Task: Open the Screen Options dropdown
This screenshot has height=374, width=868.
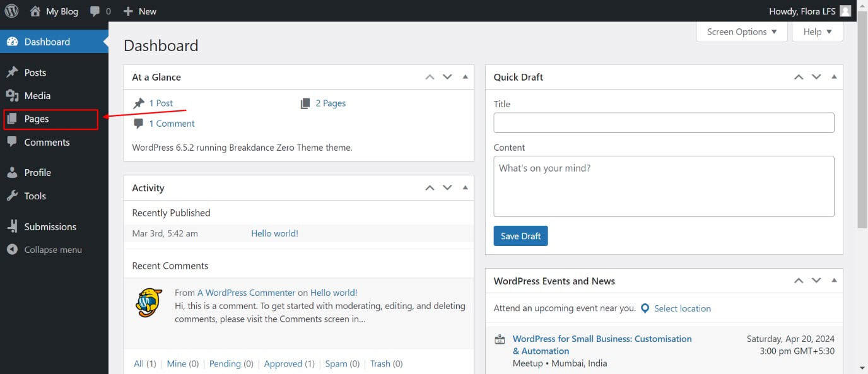Action: [742, 32]
